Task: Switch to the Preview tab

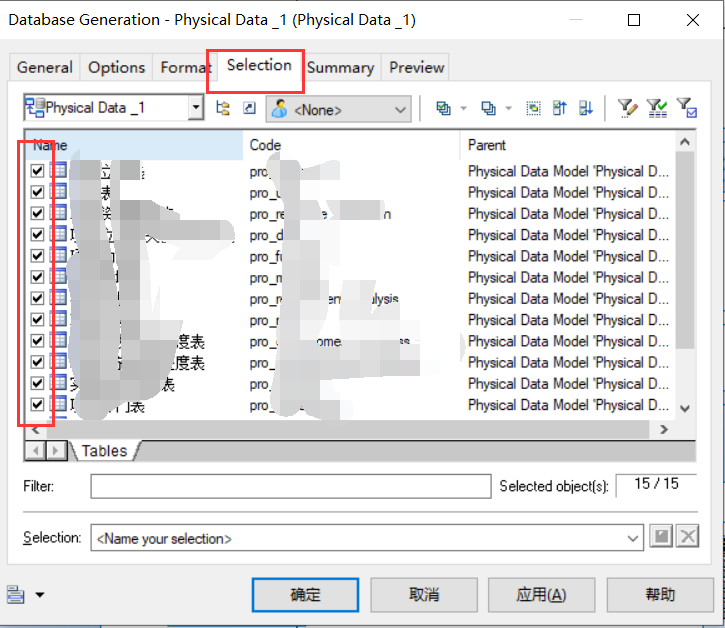Action: pyautogui.click(x=416, y=68)
